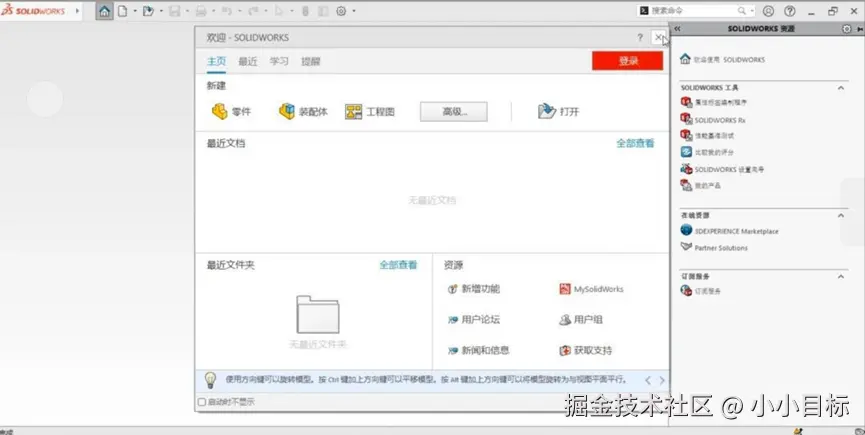Open the 用户论坛 resource link
Viewport: 865px width, 435px height.
(x=473, y=319)
